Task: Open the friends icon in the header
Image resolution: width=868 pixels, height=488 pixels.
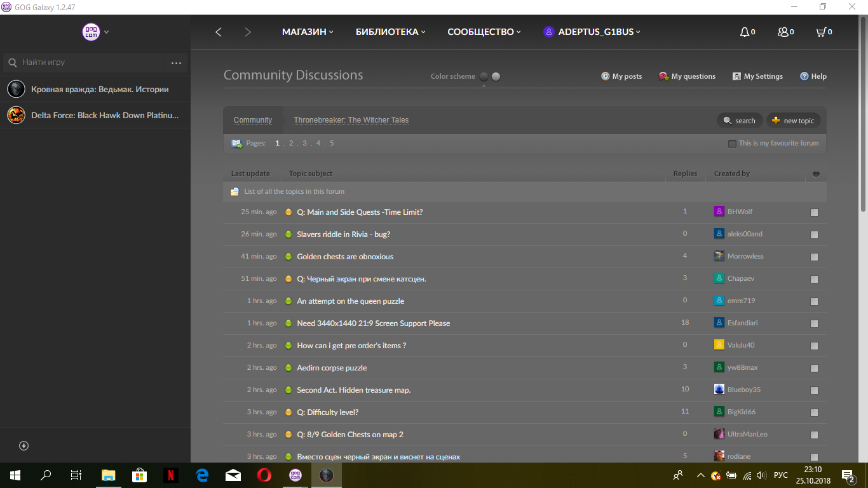Action: click(x=783, y=32)
